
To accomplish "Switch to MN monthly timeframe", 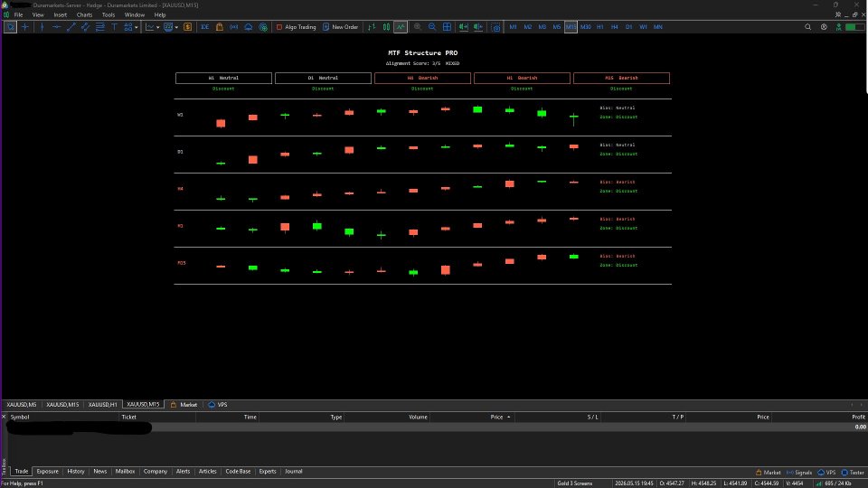I will tap(657, 26).
